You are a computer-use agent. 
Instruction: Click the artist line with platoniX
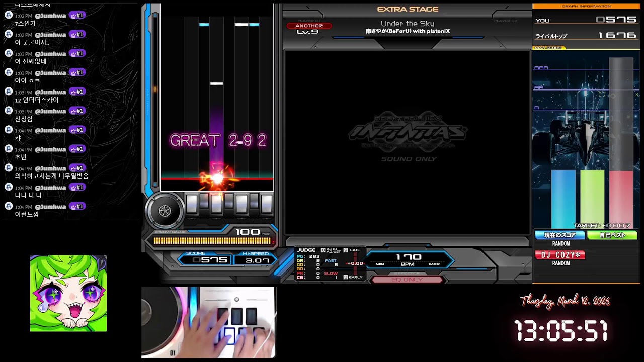[408, 31]
